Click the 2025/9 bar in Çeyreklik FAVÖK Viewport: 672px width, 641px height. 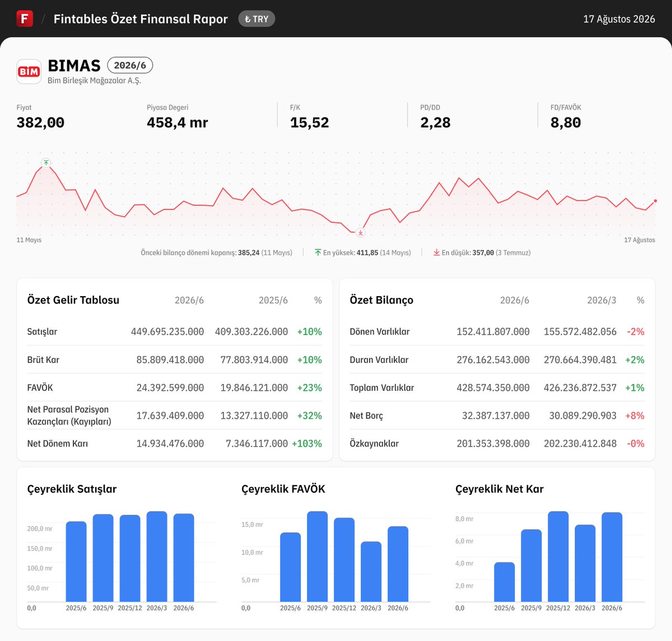pyautogui.click(x=318, y=556)
